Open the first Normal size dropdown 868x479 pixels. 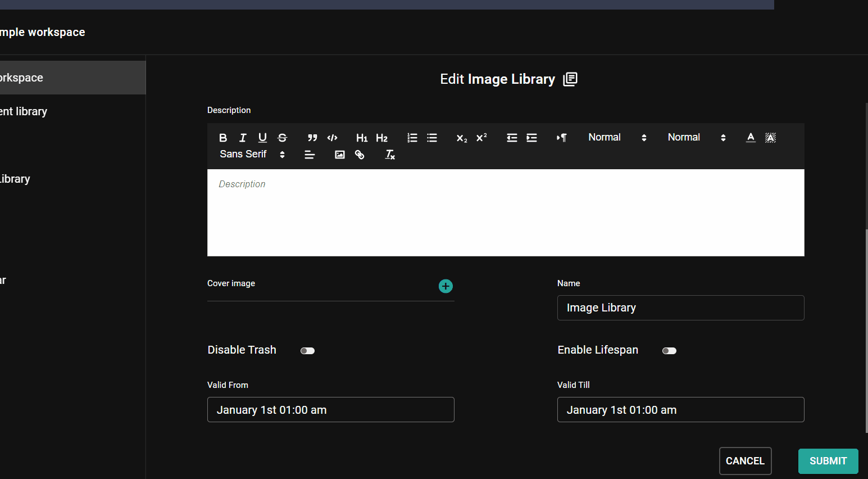click(617, 138)
